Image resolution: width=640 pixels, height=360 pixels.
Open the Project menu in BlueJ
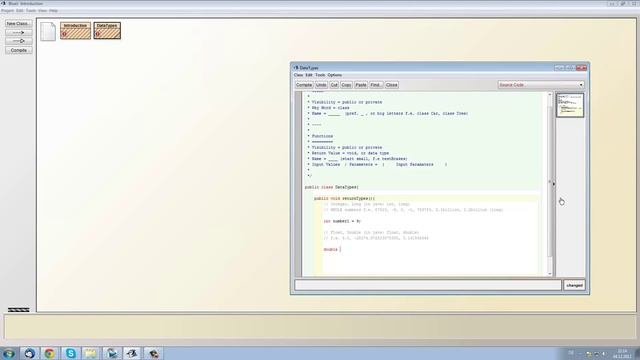7,11
